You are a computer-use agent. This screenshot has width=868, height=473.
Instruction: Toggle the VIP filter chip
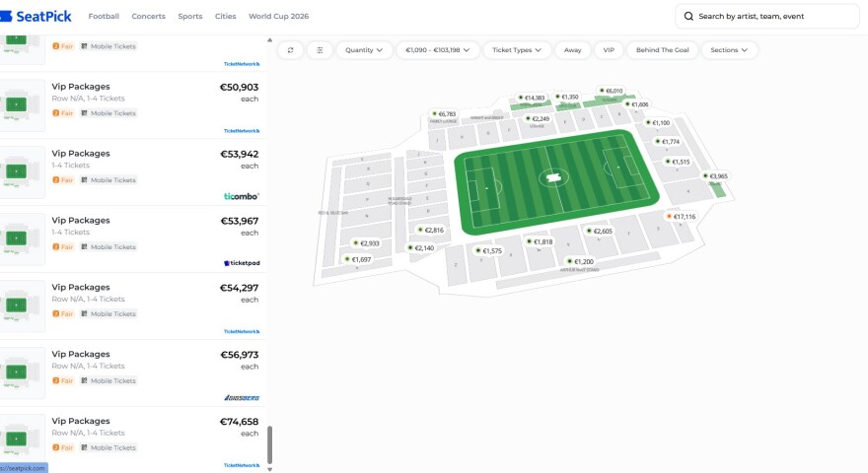click(609, 50)
